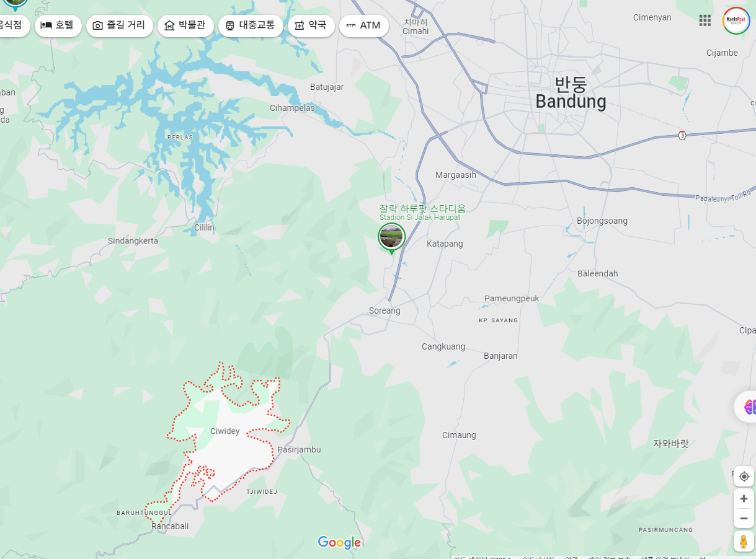This screenshot has height=559, width=756.
Task: Filter by 즐길 거리 (things to do) chip
Action: (x=119, y=25)
